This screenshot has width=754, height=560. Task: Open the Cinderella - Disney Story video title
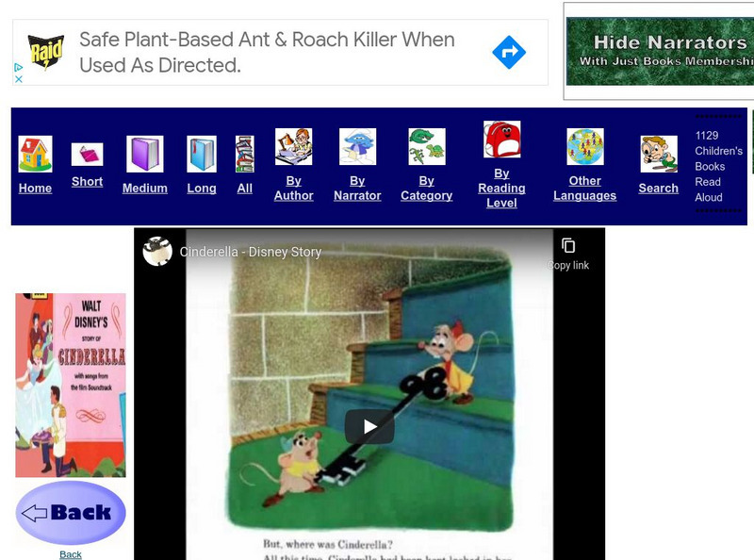pyautogui.click(x=252, y=253)
